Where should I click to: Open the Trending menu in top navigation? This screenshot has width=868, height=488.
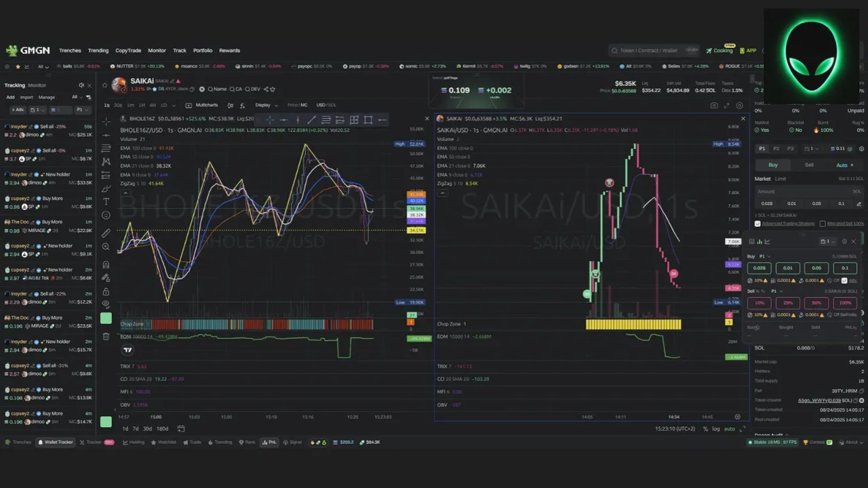pyautogui.click(x=98, y=50)
